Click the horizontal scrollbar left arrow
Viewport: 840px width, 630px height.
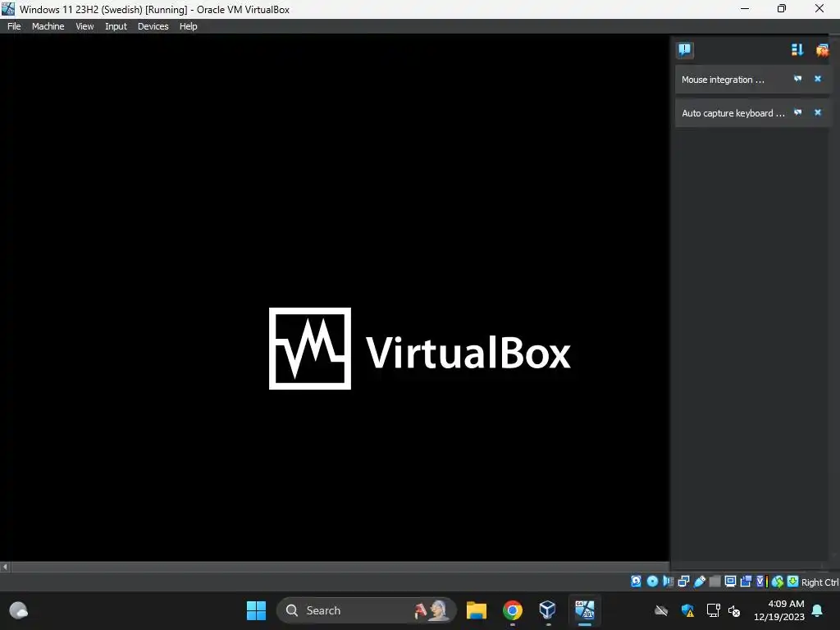pyautogui.click(x=5, y=566)
